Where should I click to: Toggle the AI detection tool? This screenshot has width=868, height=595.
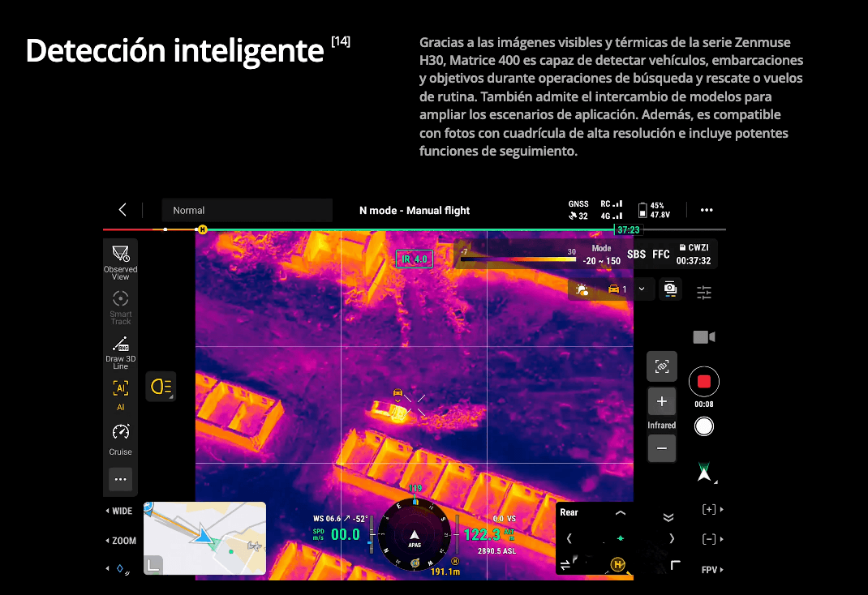pyautogui.click(x=120, y=395)
